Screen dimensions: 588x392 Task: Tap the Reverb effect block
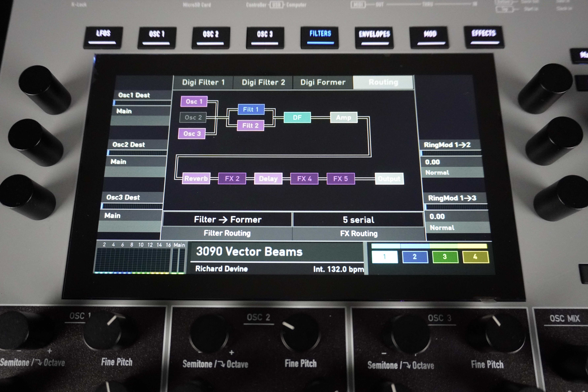(196, 178)
